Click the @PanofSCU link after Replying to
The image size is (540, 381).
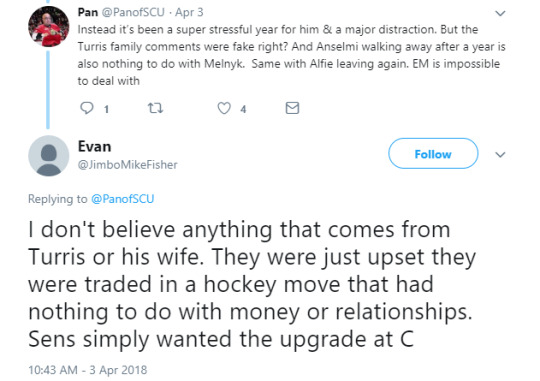pyautogui.click(x=122, y=199)
